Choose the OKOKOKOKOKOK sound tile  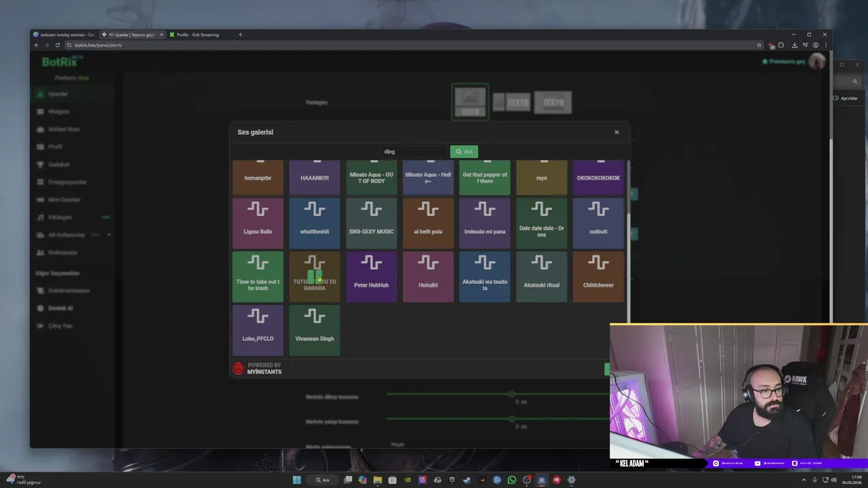pos(598,178)
